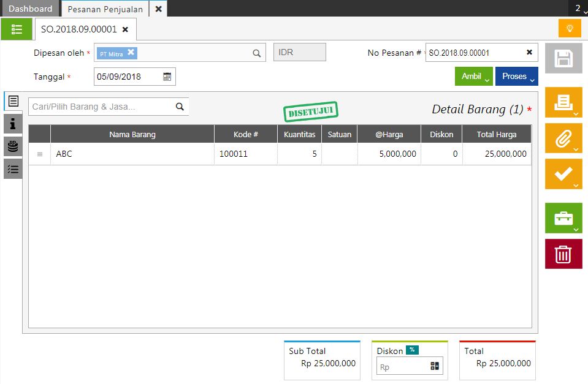Open the info sidebar tab icon

[13, 124]
